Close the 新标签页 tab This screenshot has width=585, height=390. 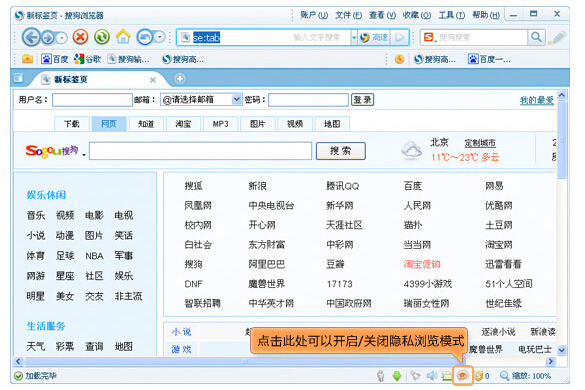tap(153, 80)
